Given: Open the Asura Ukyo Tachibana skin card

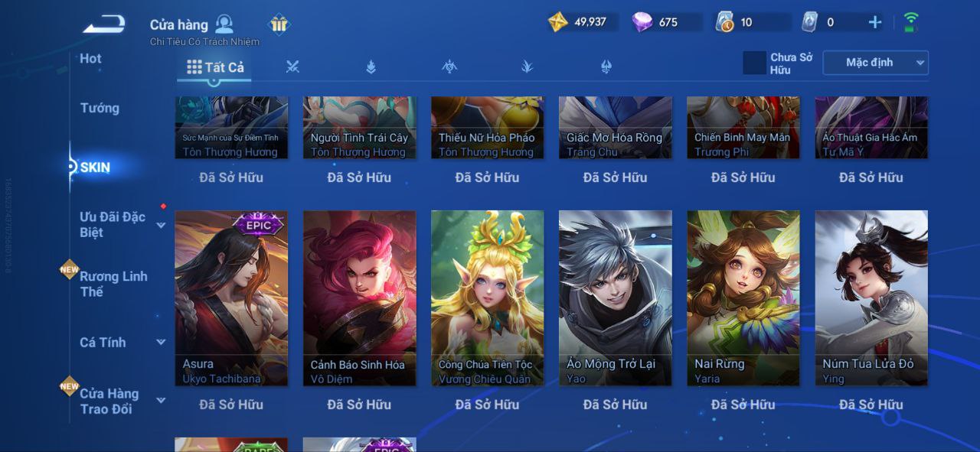Looking at the screenshot, I should click(231, 298).
